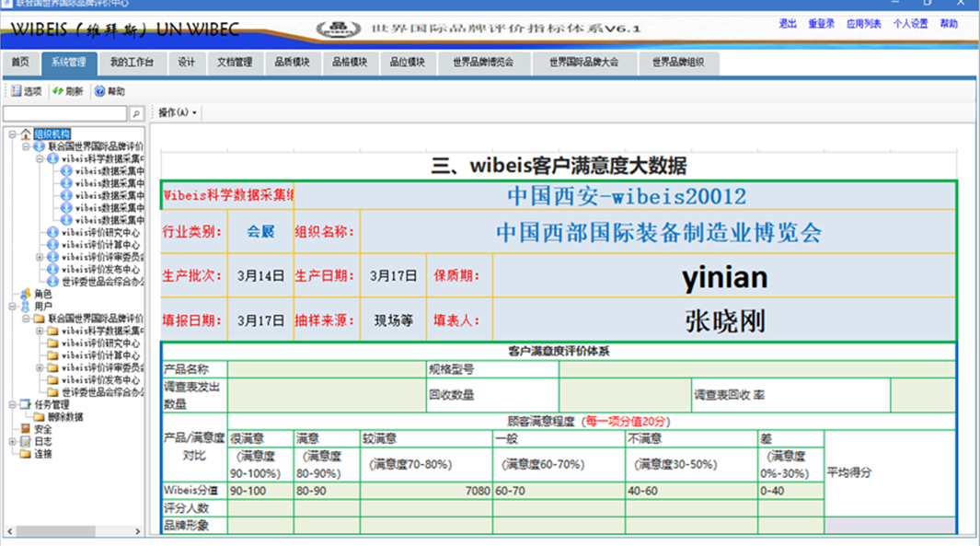Expand the folder-icon wibeis科学数据采集中 node
The image size is (980, 546).
click(x=40, y=331)
